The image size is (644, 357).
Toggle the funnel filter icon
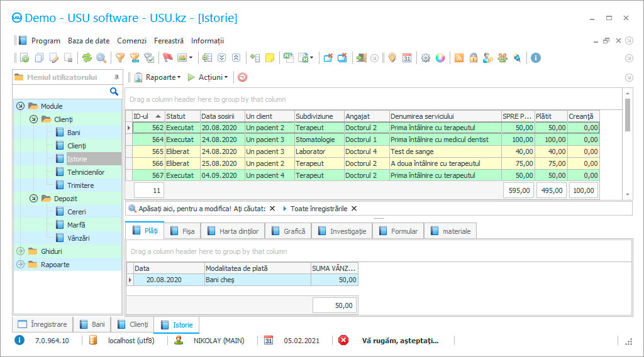click(x=119, y=58)
